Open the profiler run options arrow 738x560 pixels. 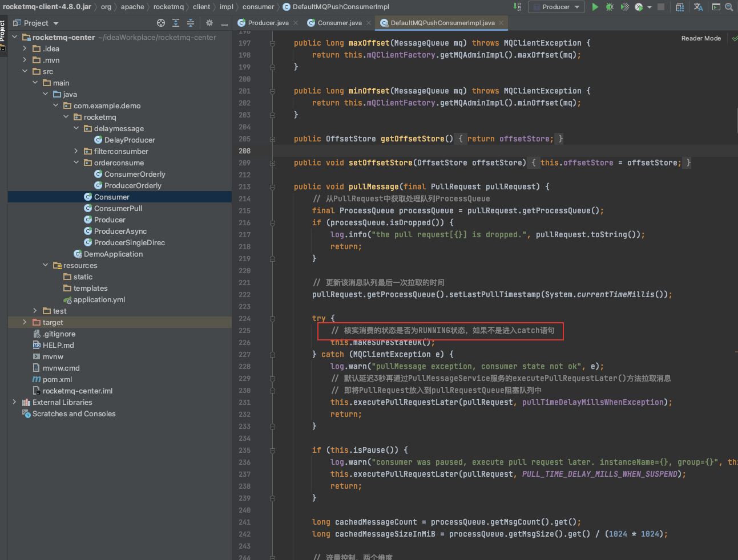click(650, 7)
